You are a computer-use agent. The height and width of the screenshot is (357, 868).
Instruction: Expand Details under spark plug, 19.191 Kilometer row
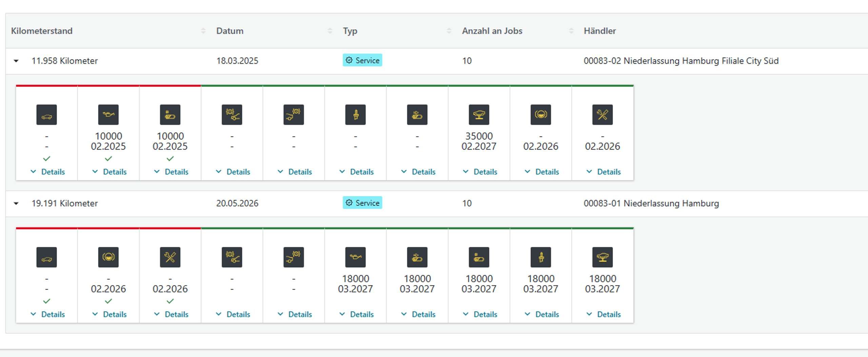[541, 314]
